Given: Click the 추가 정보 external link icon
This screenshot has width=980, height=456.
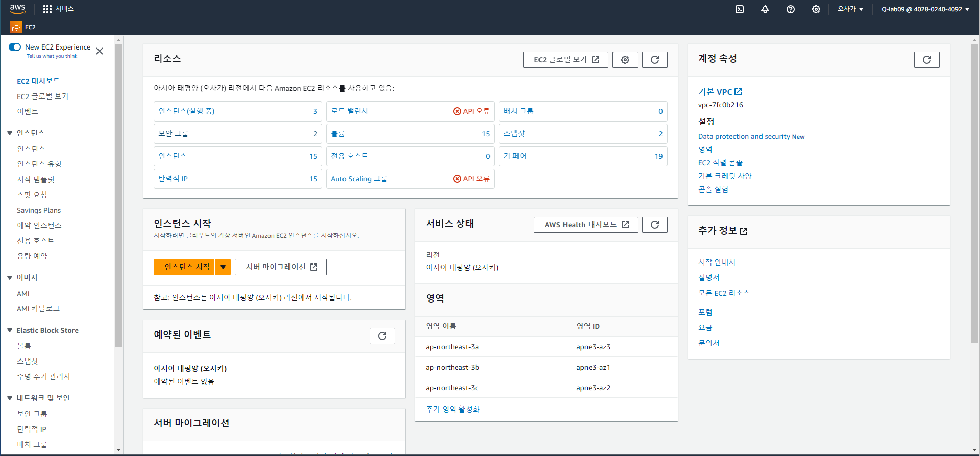Looking at the screenshot, I should [x=744, y=231].
